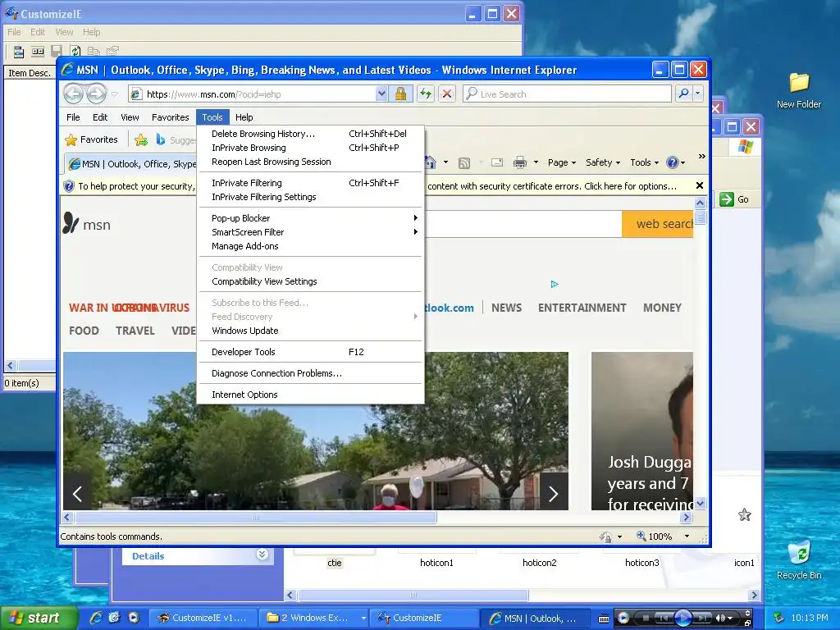840x630 pixels.
Task: Click the Refresh icon beside the address bar
Action: click(x=426, y=94)
